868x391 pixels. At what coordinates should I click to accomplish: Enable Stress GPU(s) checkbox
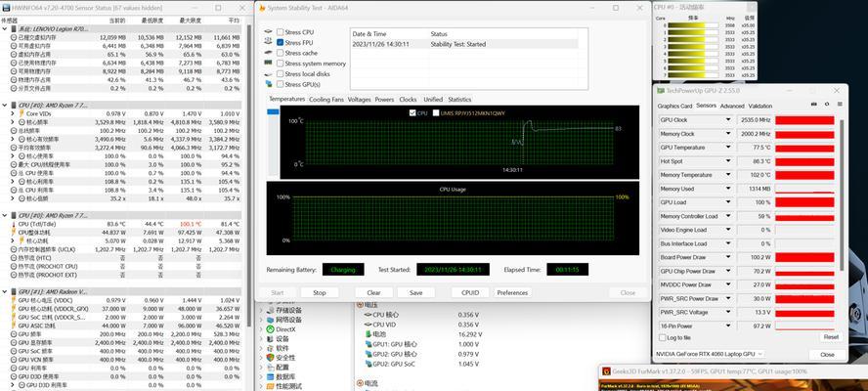click(x=281, y=85)
